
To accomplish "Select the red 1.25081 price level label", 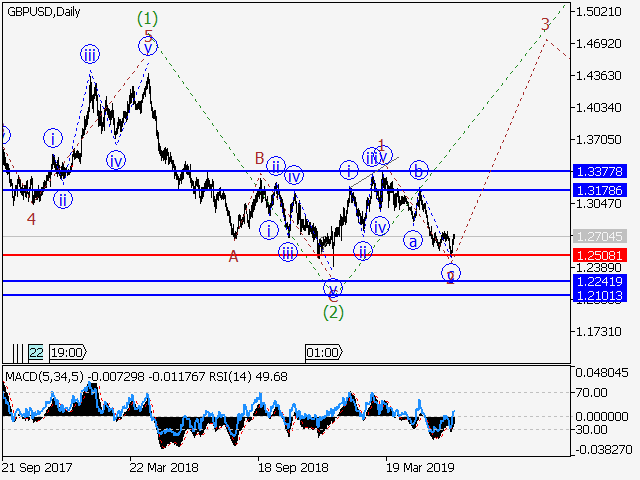I will point(600,256).
